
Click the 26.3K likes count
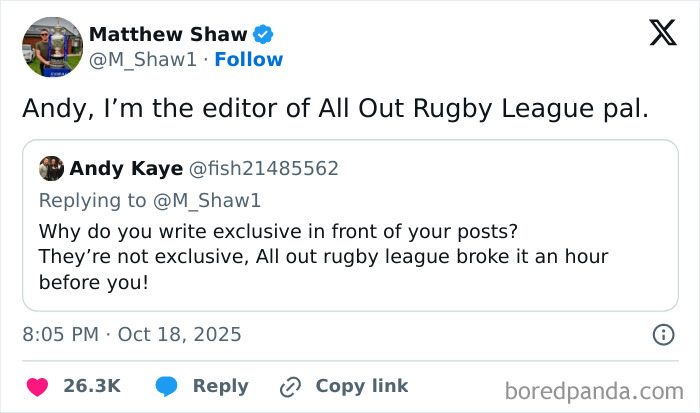pos(92,386)
